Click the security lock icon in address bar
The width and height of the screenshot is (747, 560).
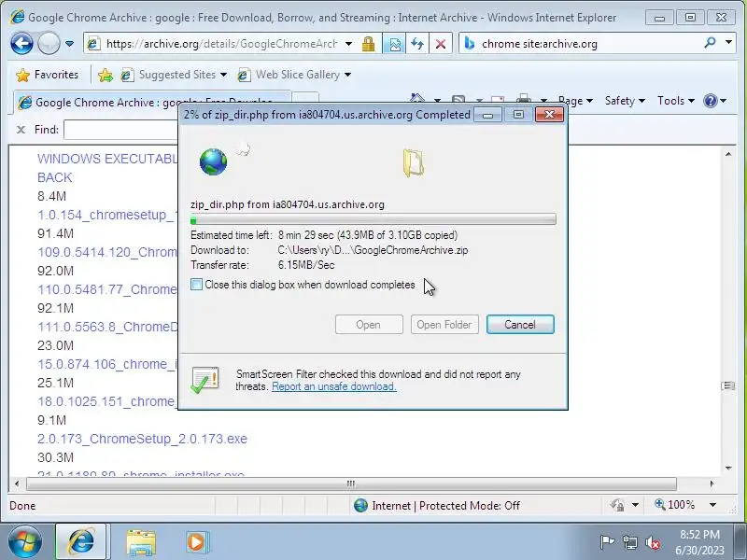point(368,44)
